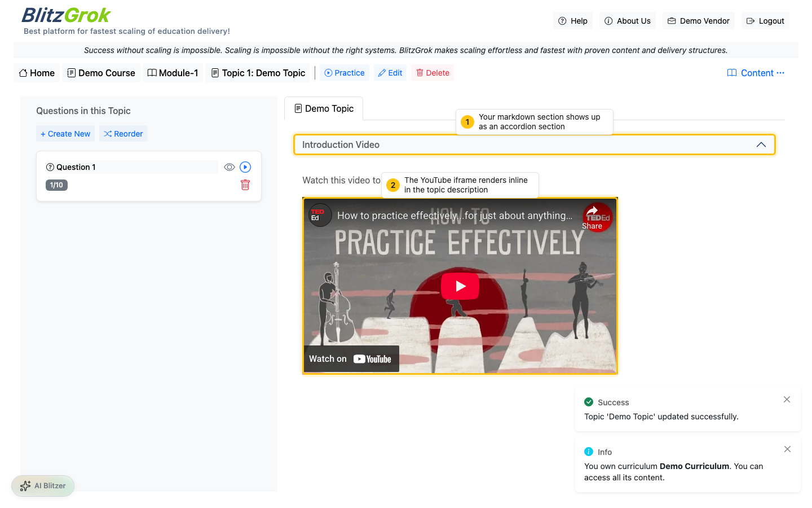
Task: Open Module-1 from the breadcrumb
Action: coord(173,72)
